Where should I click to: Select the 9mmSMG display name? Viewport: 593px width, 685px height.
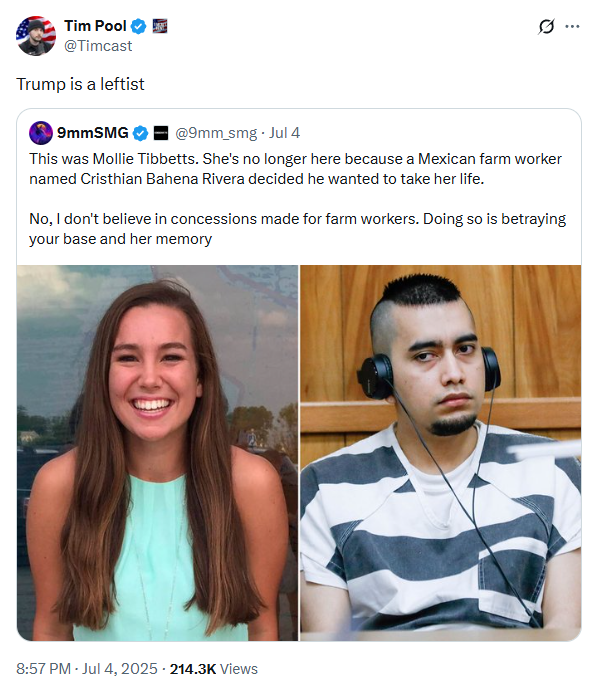[93, 132]
